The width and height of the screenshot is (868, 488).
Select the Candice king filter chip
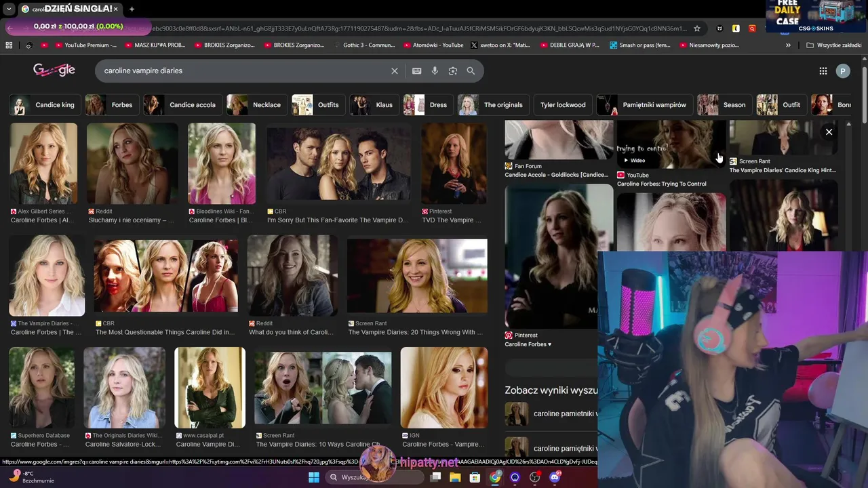pos(44,105)
